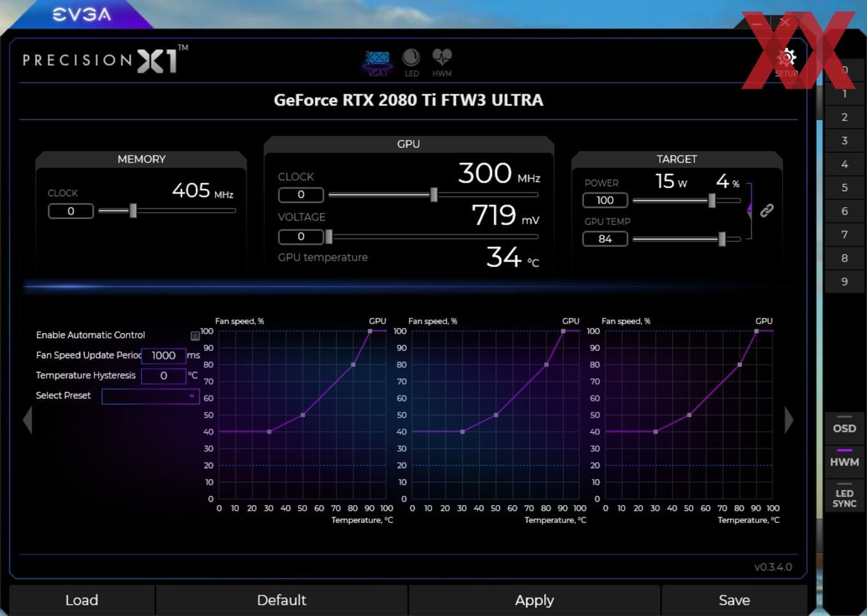
Task: Select profile slot 6
Action: [845, 211]
